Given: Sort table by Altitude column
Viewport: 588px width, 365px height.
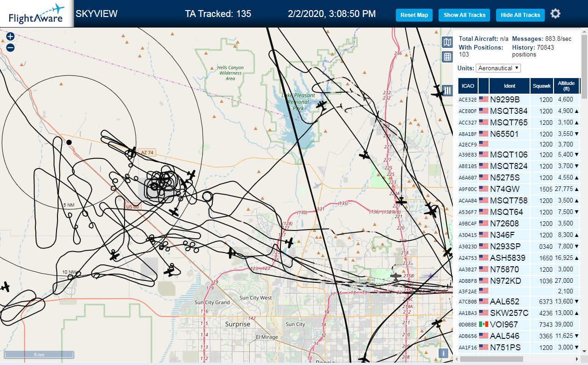Looking at the screenshot, I should click(x=566, y=86).
